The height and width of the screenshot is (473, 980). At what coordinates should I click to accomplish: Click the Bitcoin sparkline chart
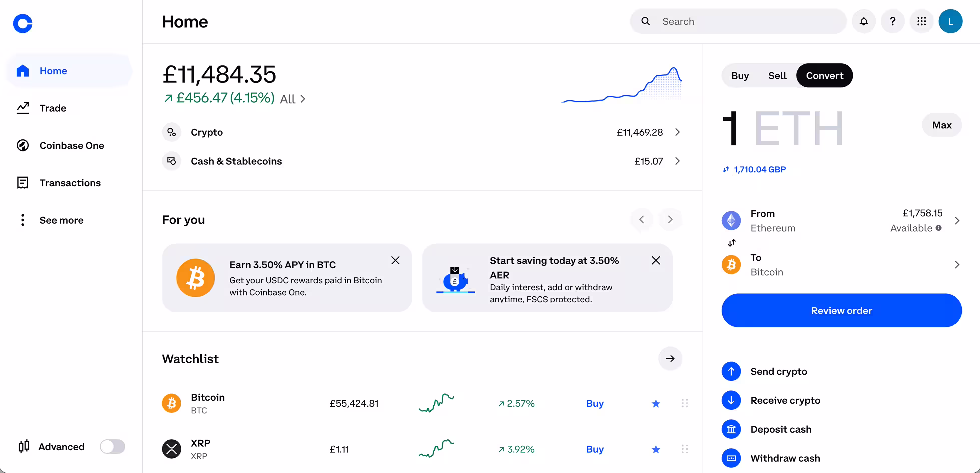pyautogui.click(x=436, y=403)
